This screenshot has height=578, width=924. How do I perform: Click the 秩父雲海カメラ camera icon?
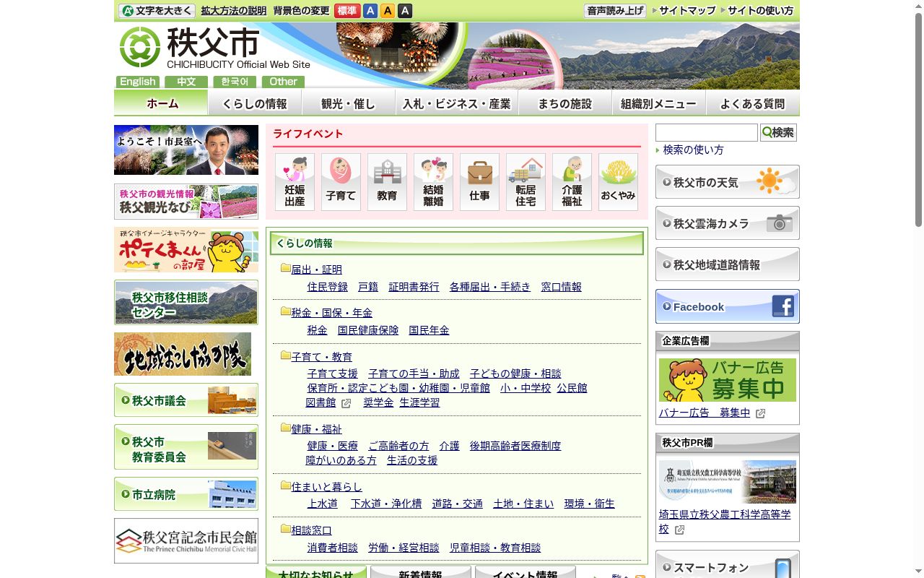[x=780, y=223]
